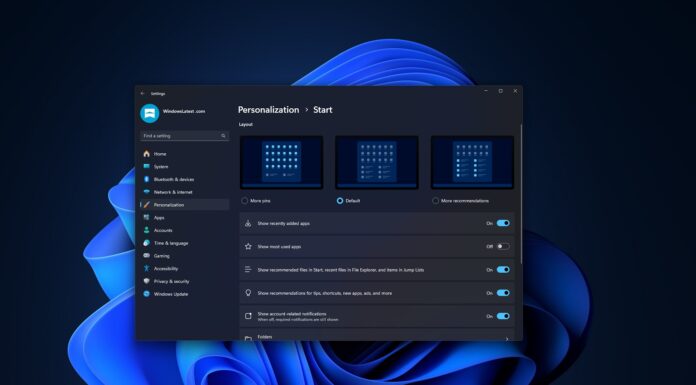696x385 pixels.
Task: Click the Gaming controller icon
Action: [146, 256]
